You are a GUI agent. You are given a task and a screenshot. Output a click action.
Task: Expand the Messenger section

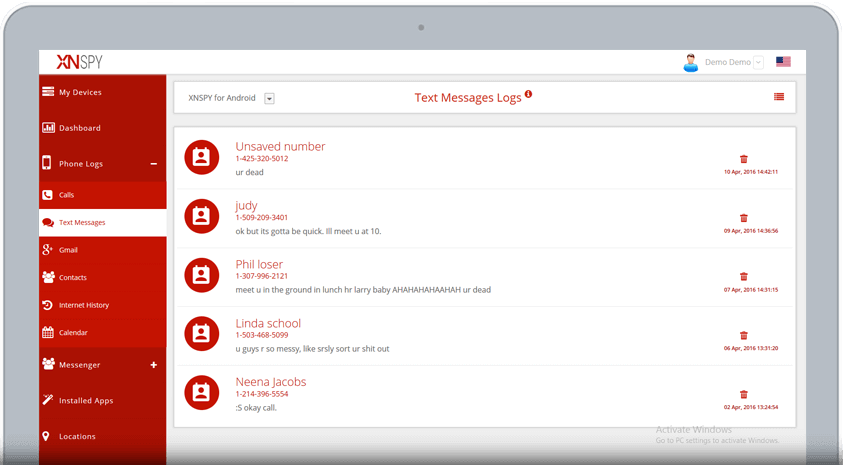pyautogui.click(x=153, y=365)
